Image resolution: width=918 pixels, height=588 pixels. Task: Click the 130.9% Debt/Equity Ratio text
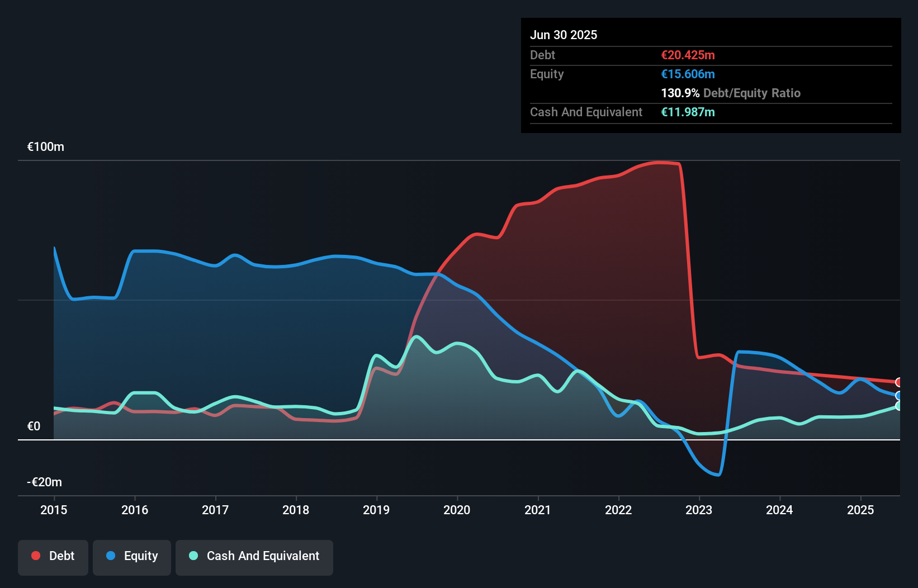click(x=731, y=93)
